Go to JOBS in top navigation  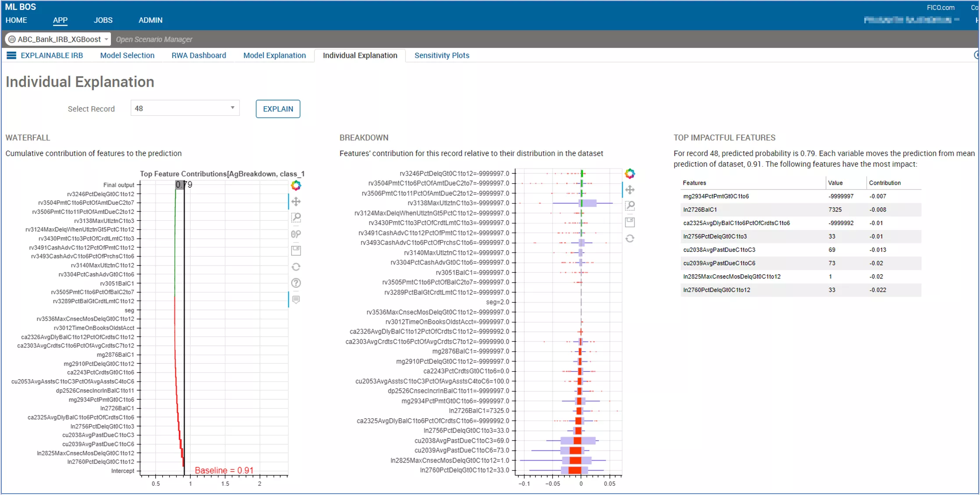[103, 20]
